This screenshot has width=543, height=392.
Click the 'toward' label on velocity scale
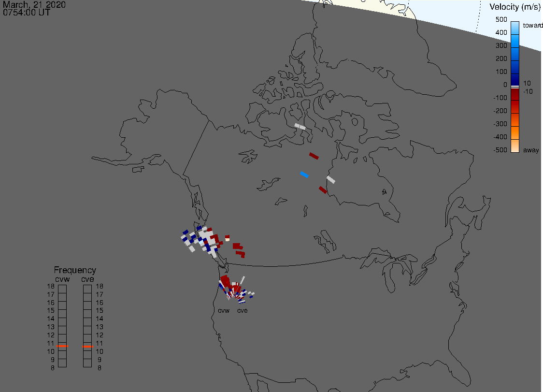[532, 25]
